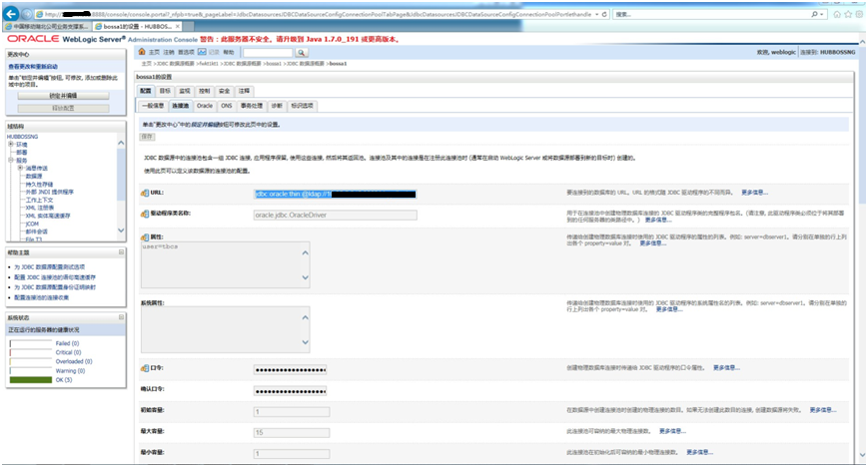
Task: Select JCOM in the domain tree
Action: click(32, 225)
